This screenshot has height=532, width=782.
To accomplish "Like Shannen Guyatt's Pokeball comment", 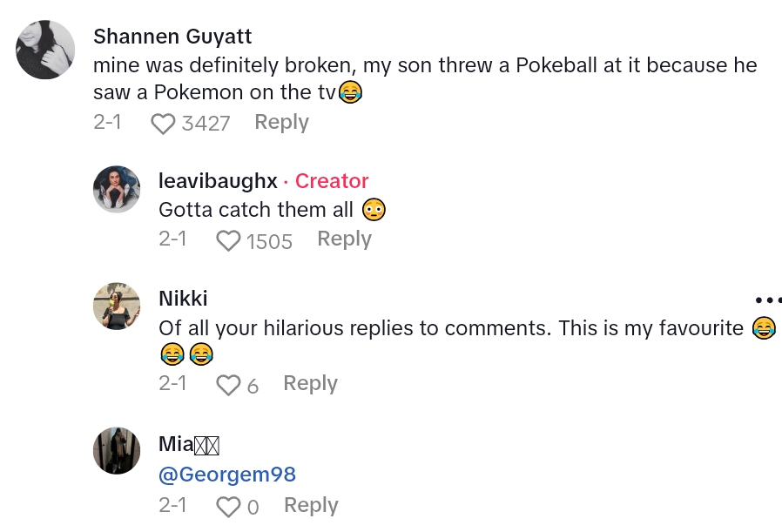I will click(163, 124).
